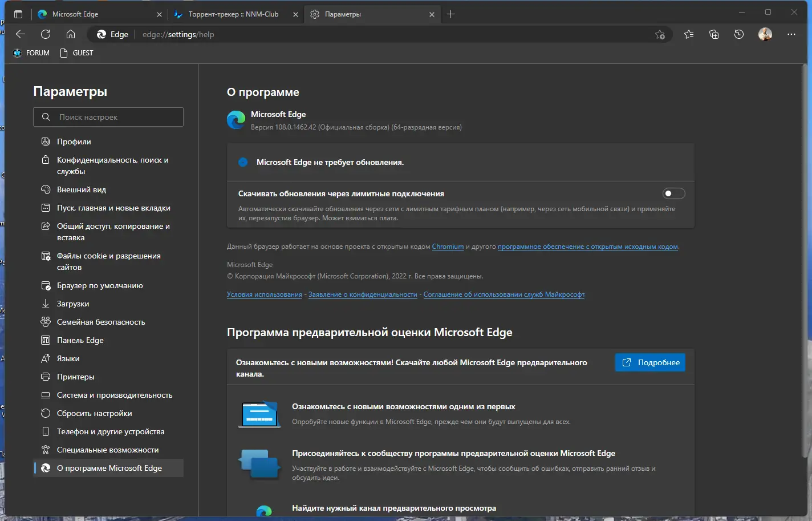Select the Параметры tab
812x521 pixels.
click(x=371, y=14)
